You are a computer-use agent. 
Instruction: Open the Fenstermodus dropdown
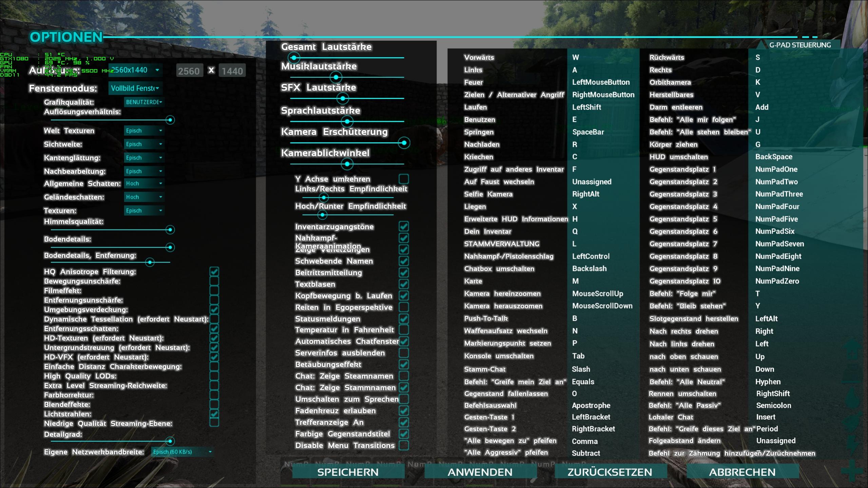(x=135, y=88)
